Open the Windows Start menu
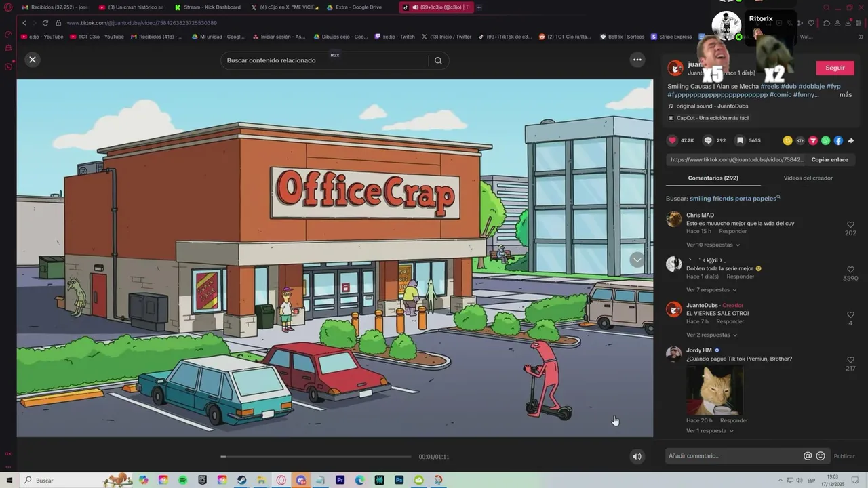This screenshot has height=488, width=868. [x=9, y=480]
